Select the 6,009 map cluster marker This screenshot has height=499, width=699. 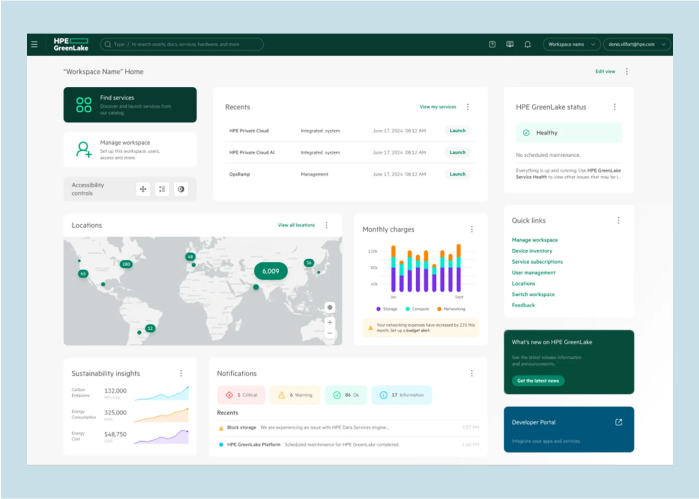pyautogui.click(x=271, y=271)
